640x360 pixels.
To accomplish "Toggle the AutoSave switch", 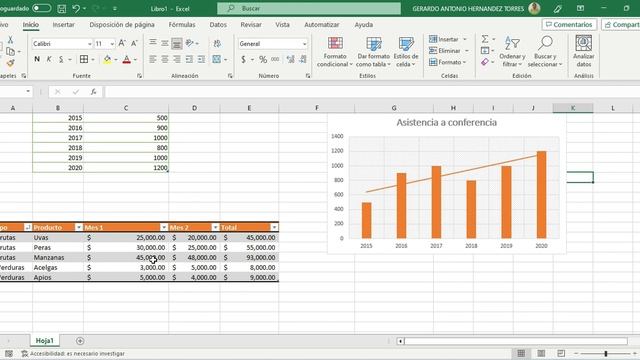I will [42, 8].
